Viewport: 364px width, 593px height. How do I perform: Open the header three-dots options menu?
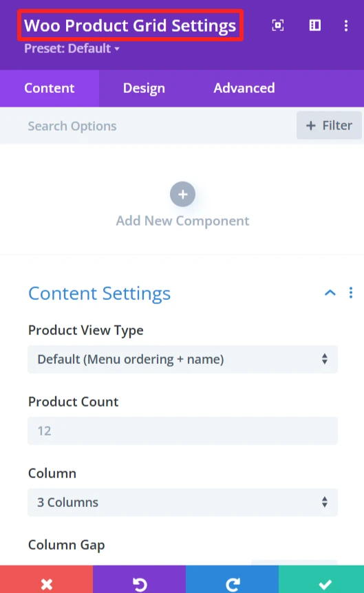[x=346, y=25]
